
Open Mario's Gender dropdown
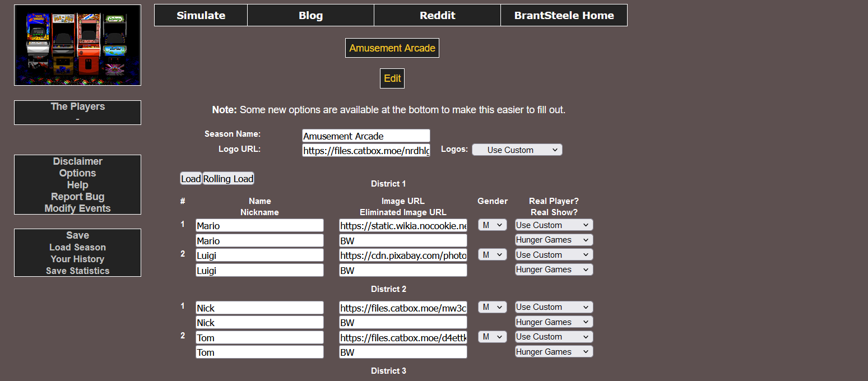tap(493, 225)
